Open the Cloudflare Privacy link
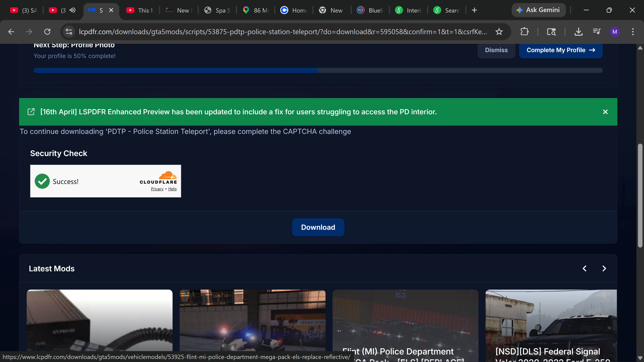Screen dimensions: 644x362 coord(157,189)
